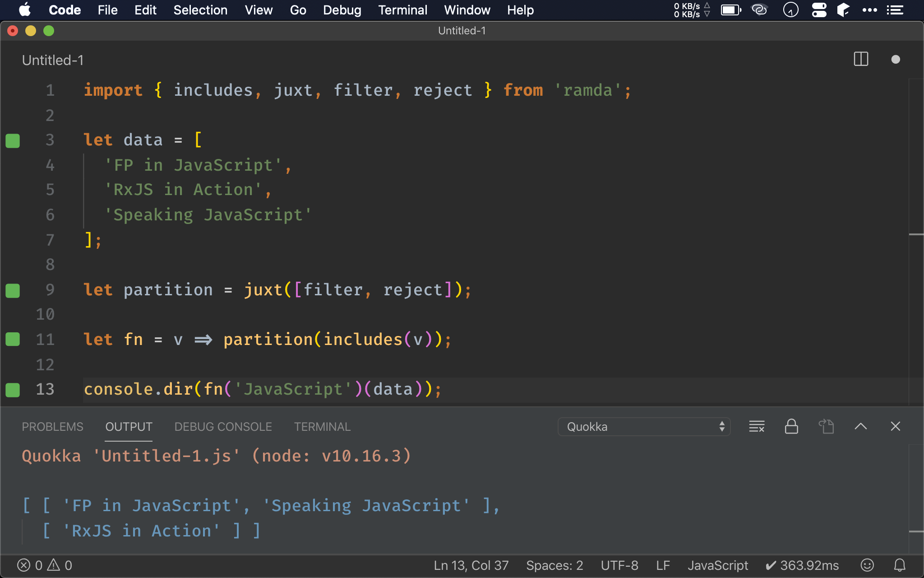
Task: Switch to the PROBLEMS tab
Action: coord(52,427)
